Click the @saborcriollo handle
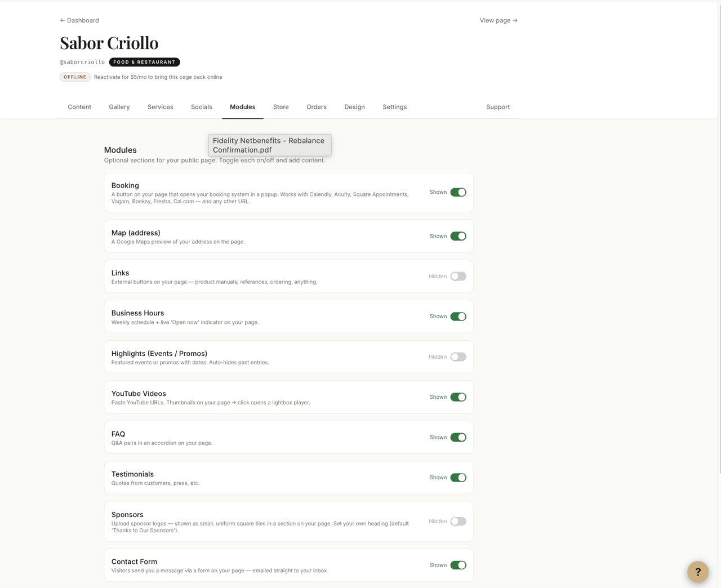This screenshot has height=588, width=721. click(x=82, y=62)
